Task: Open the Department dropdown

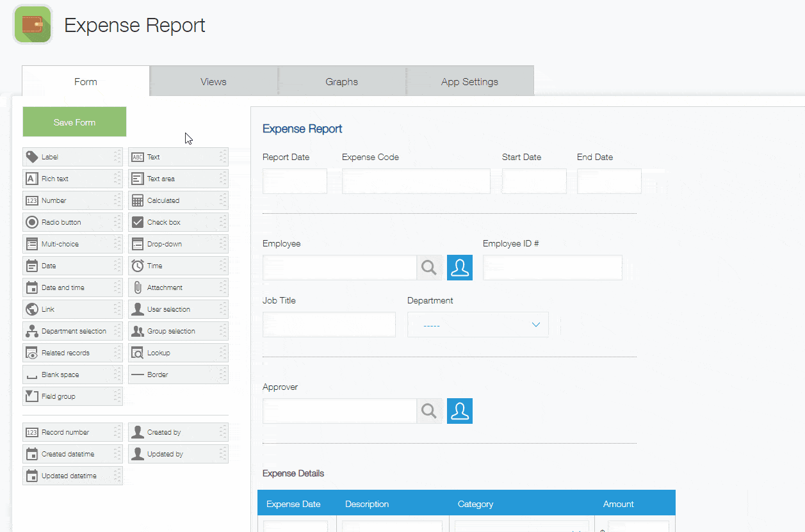Action: point(478,325)
